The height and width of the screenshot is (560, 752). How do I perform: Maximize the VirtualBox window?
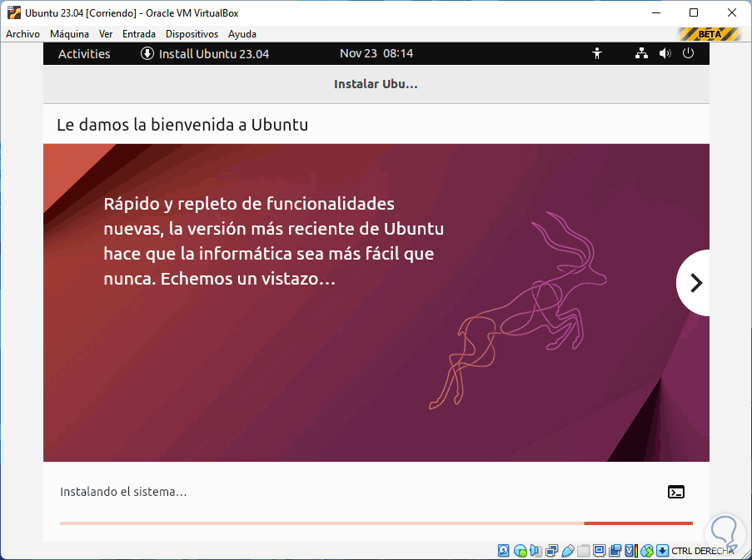[694, 12]
